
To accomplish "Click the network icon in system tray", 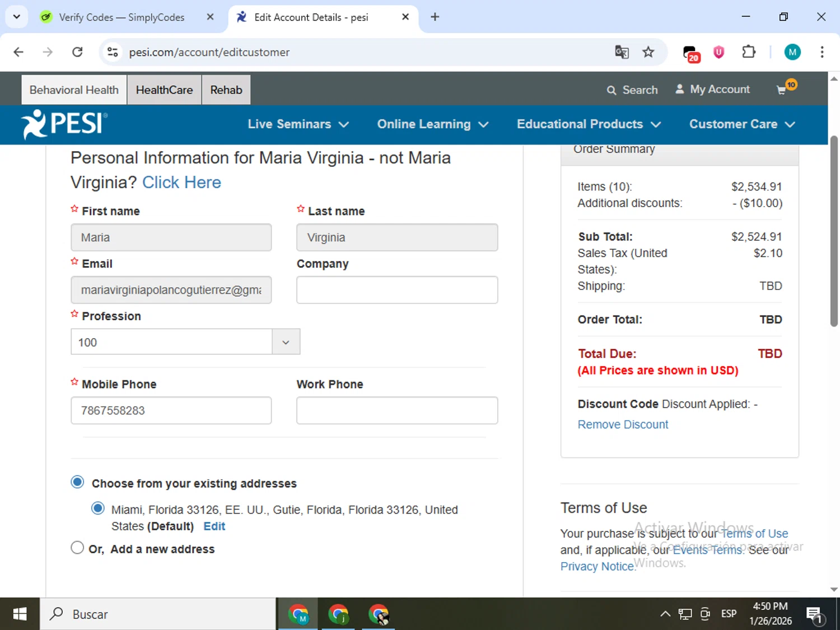I will [685, 614].
